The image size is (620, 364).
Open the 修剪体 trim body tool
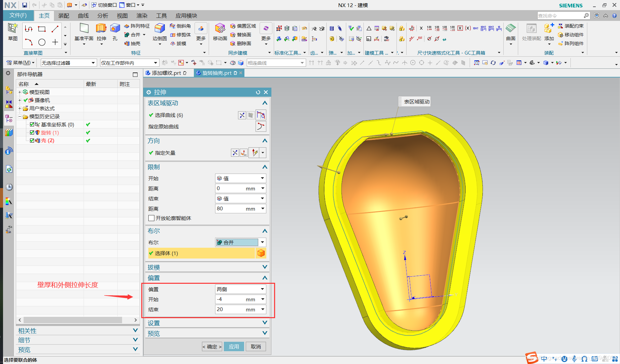(180, 35)
